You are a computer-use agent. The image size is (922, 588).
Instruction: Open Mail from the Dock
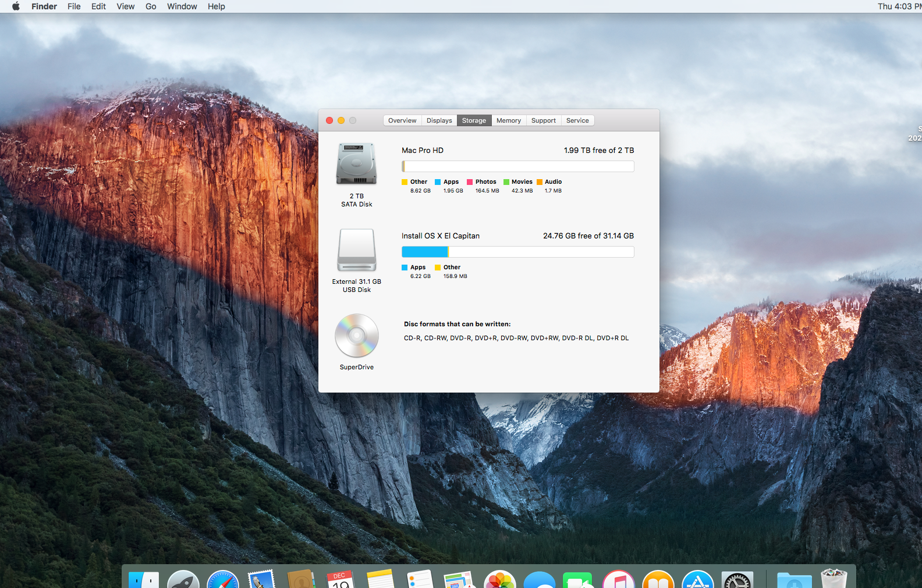[261, 579]
